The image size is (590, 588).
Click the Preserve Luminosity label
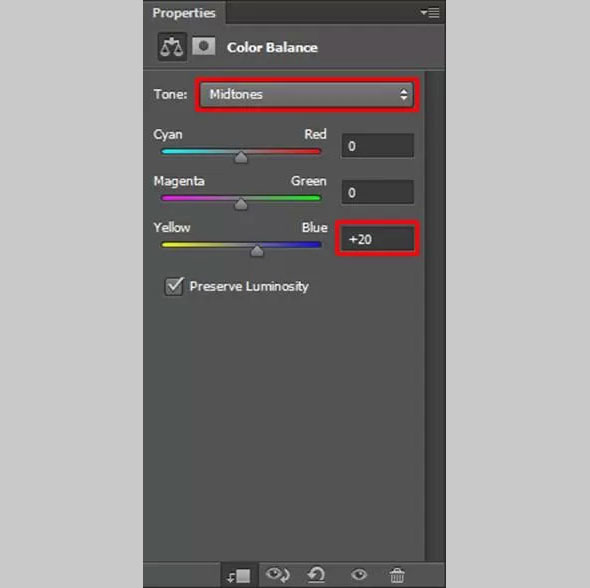tap(249, 286)
